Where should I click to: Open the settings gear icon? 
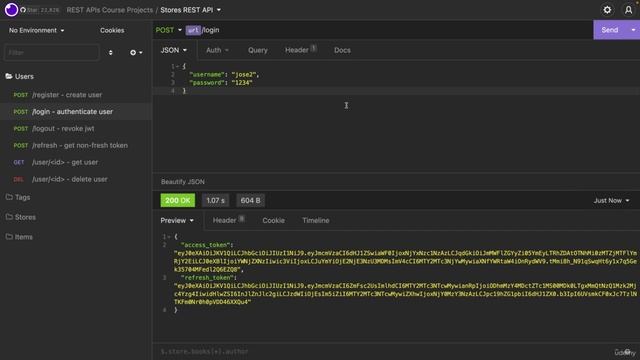[x=607, y=10]
